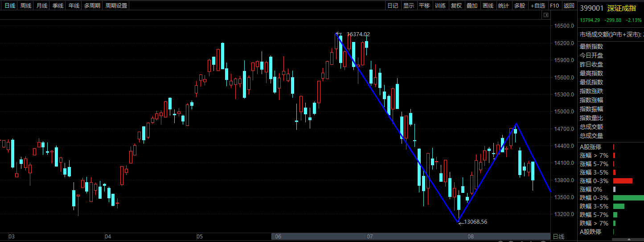Add stock with +自选 button
This screenshot has width=644, height=242.
coord(537,6)
